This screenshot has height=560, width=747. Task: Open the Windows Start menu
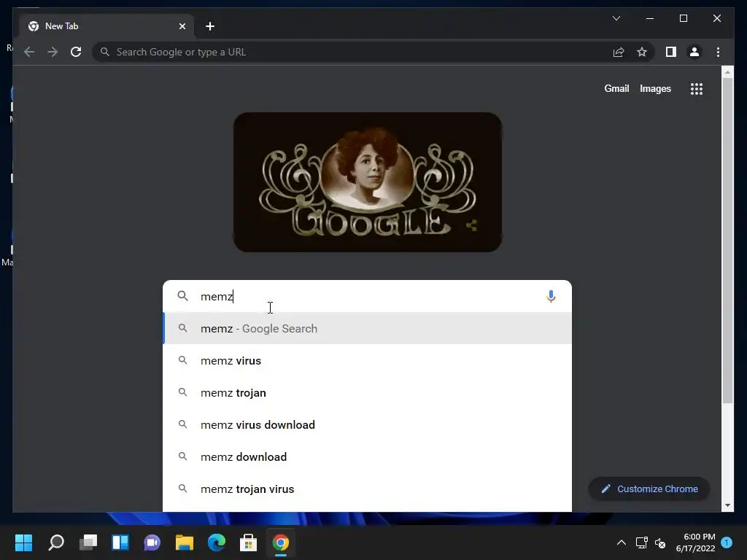pyautogui.click(x=24, y=542)
